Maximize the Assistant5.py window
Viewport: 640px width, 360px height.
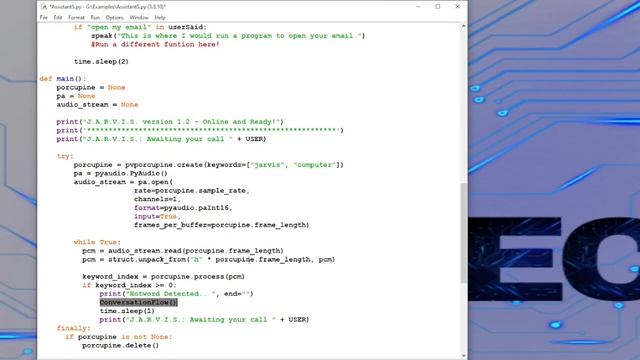coord(438,7)
